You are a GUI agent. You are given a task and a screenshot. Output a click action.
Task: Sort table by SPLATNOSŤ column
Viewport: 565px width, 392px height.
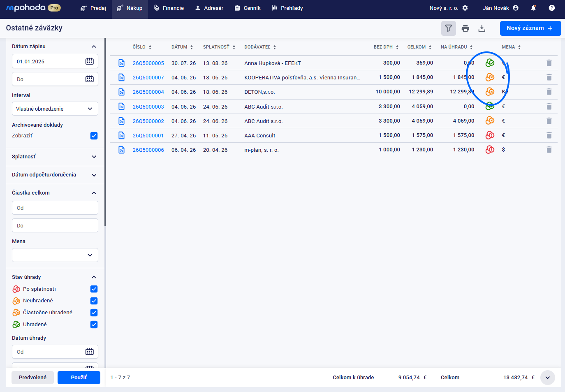click(x=219, y=47)
